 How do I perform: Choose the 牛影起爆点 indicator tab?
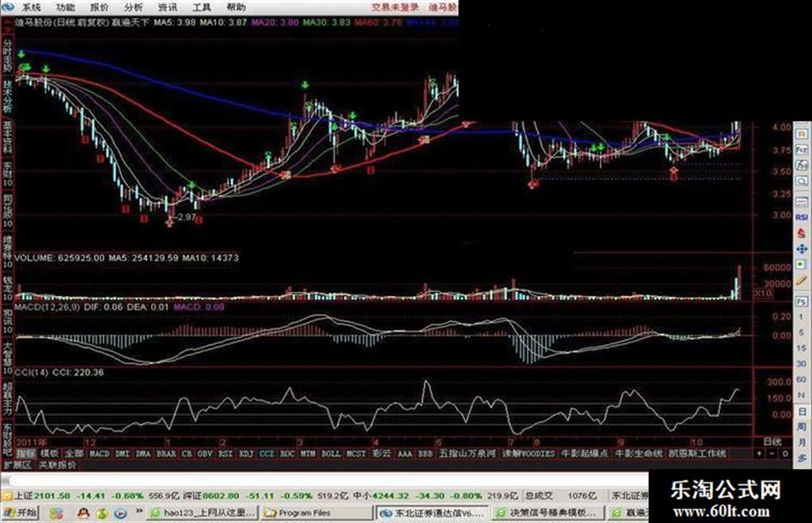pyautogui.click(x=584, y=453)
